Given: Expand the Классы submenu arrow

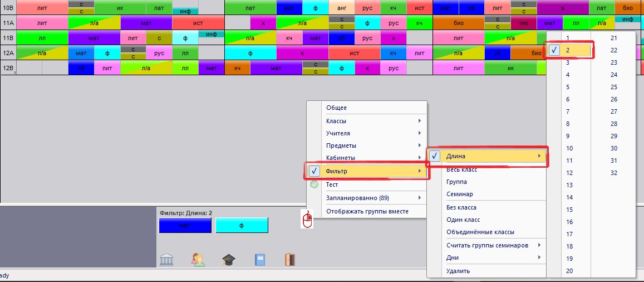Looking at the screenshot, I should pos(420,121).
